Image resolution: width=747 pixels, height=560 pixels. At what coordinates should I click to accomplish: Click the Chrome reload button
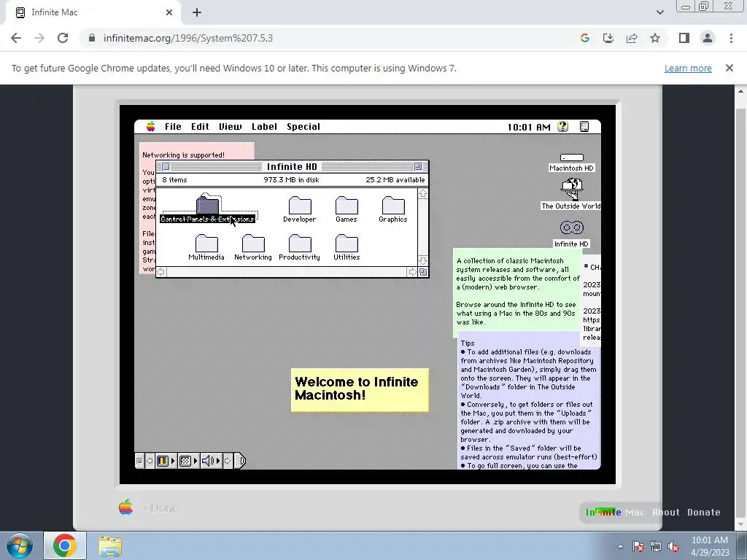click(63, 38)
